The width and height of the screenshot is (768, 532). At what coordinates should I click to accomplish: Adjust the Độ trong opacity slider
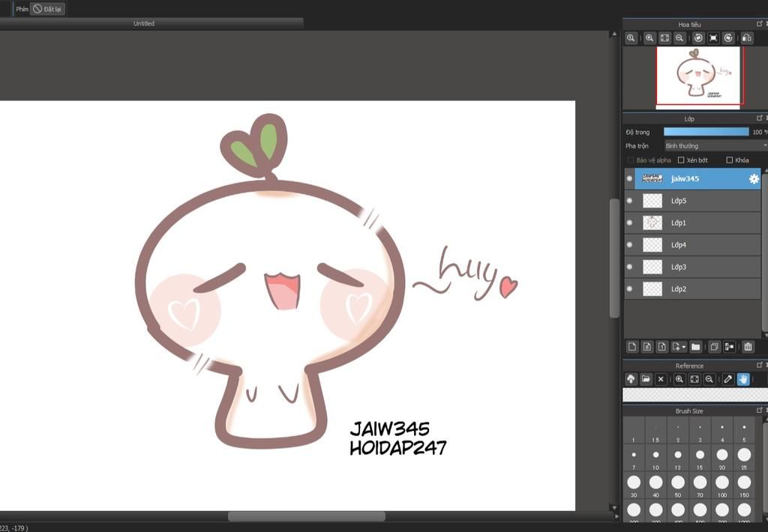coord(706,132)
